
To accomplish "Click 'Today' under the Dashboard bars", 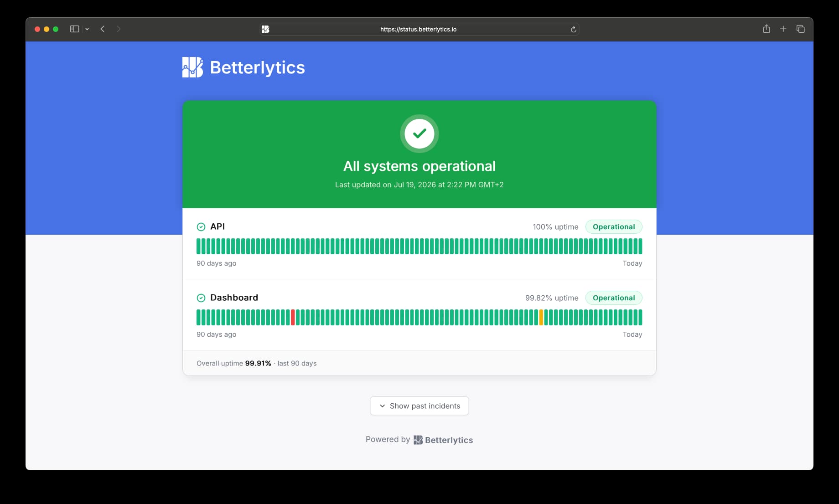I will pyautogui.click(x=632, y=334).
